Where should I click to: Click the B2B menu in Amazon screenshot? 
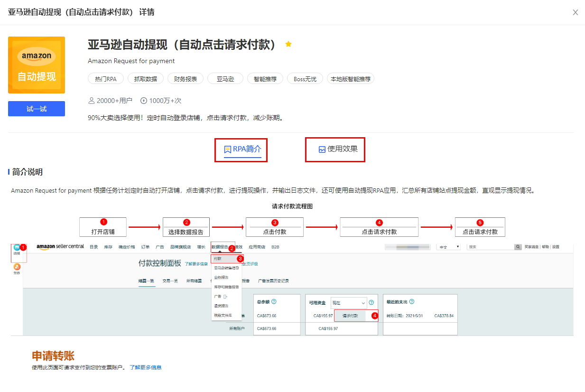(275, 247)
